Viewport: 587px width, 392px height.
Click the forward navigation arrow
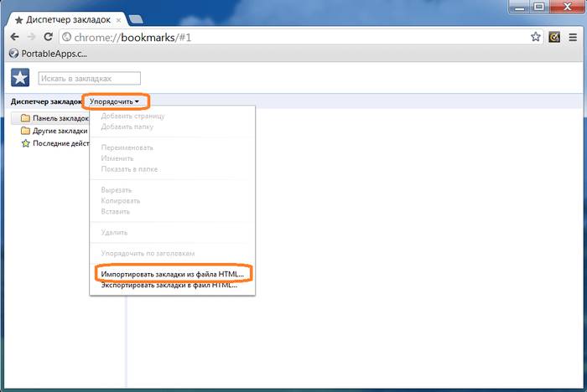pos(32,38)
